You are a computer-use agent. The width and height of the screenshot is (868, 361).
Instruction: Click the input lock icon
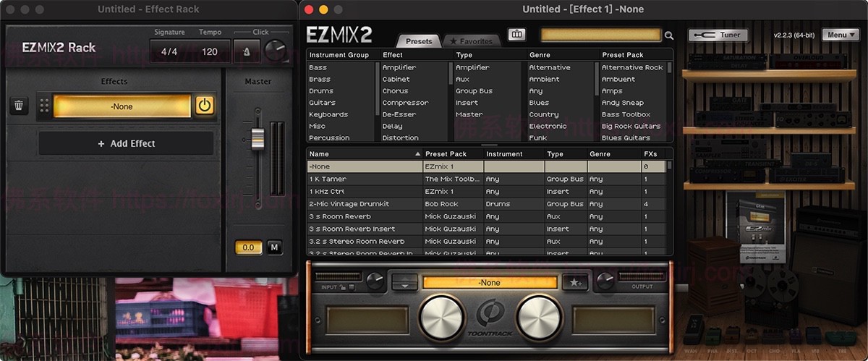tap(344, 288)
